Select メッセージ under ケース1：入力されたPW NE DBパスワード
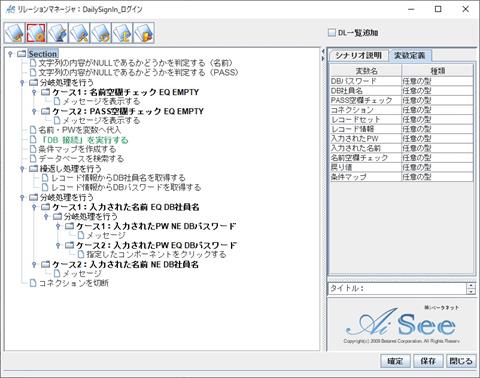Viewport: 480px width, 378px height. pos(106,235)
